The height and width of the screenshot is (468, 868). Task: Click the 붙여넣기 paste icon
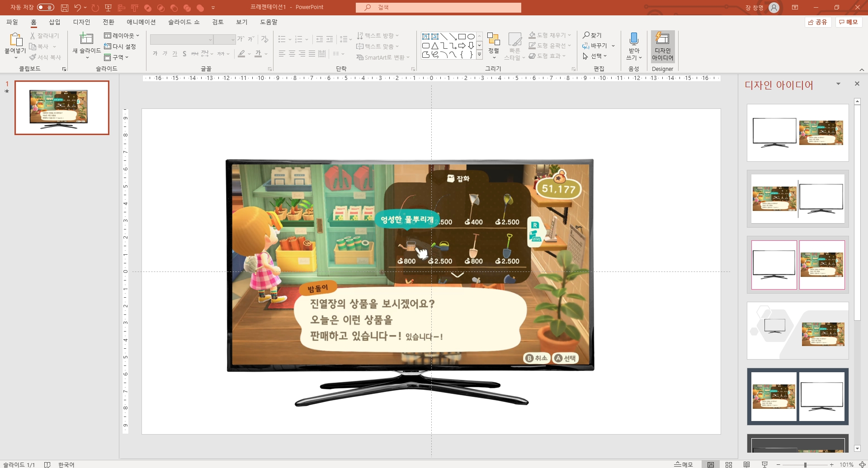(x=16, y=39)
